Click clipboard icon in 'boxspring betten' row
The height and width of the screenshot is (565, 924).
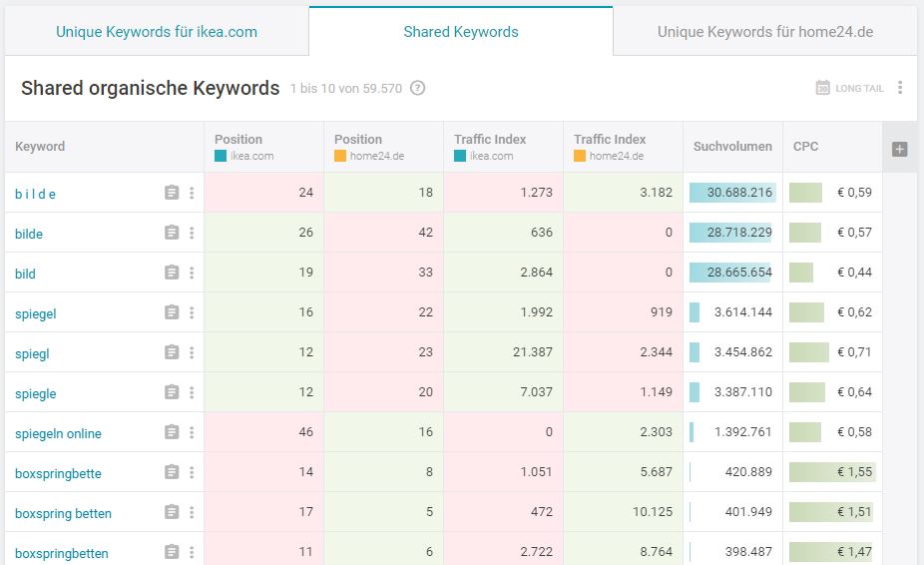(x=172, y=512)
